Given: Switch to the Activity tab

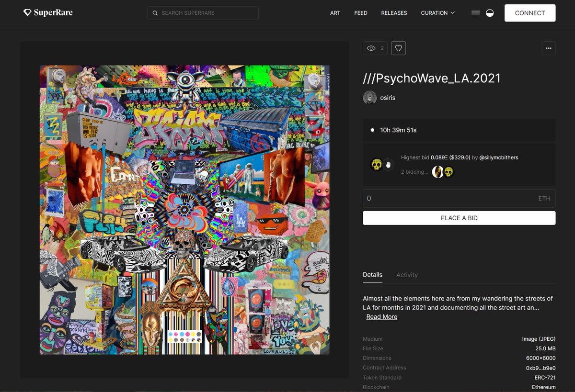Looking at the screenshot, I should pos(407,275).
